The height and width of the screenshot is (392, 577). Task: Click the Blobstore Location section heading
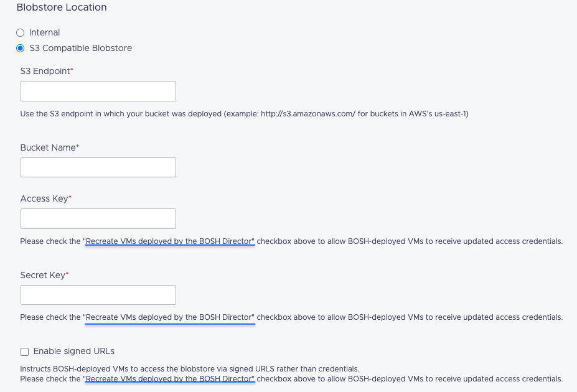coord(62,7)
